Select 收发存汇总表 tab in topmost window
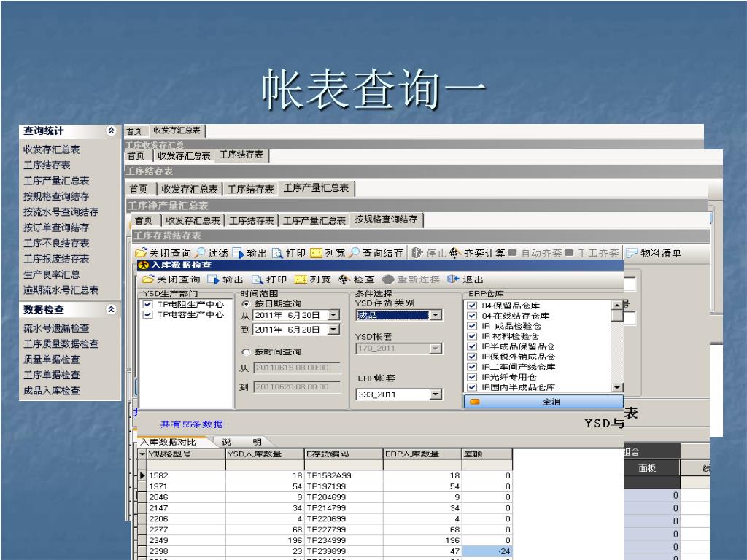The height and width of the screenshot is (560, 747). 177,131
